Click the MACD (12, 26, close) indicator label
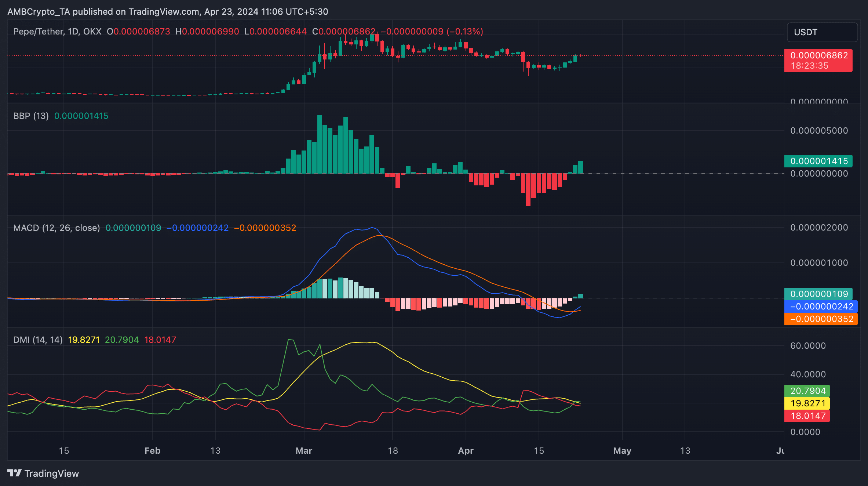Screen dimensions: 868x486 point(56,228)
